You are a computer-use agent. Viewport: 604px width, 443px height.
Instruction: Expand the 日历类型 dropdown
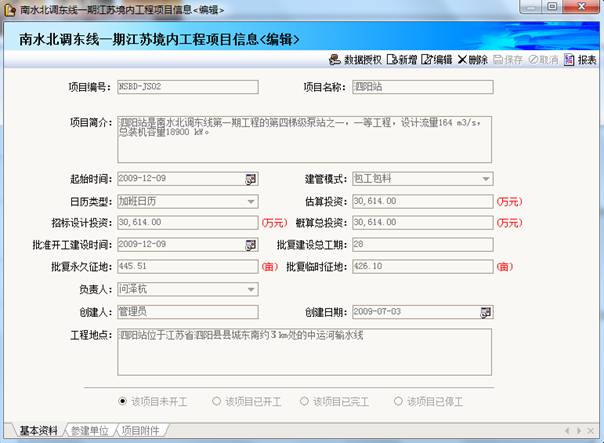(x=251, y=201)
